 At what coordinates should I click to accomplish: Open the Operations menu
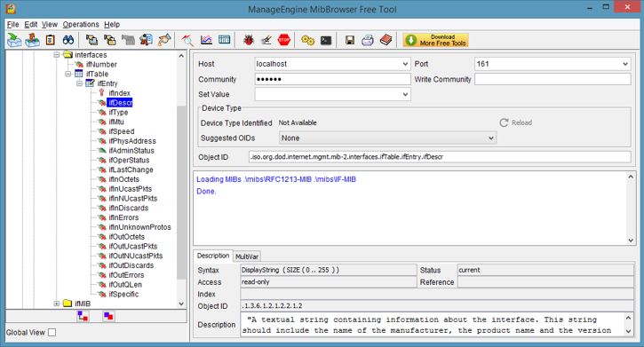tap(81, 24)
